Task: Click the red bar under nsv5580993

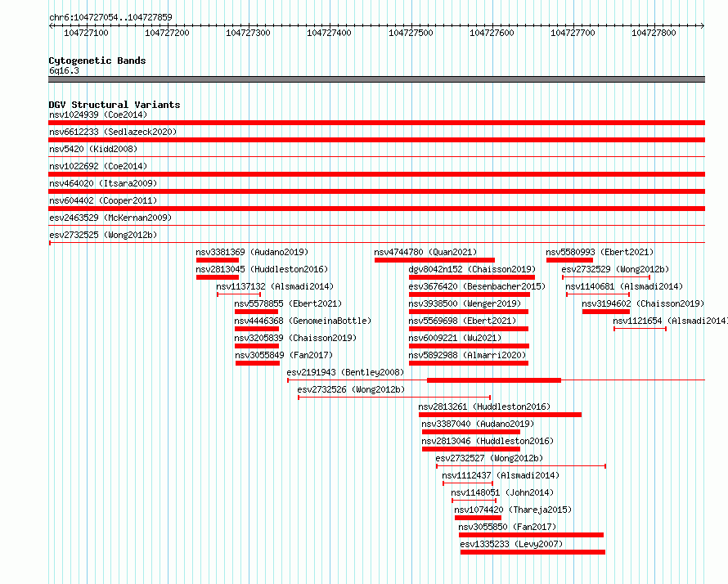Action: 569,260
